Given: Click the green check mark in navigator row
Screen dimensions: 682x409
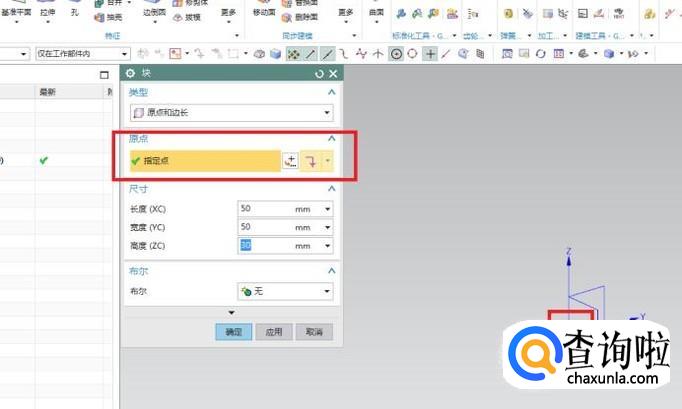Looking at the screenshot, I should pos(43,161).
